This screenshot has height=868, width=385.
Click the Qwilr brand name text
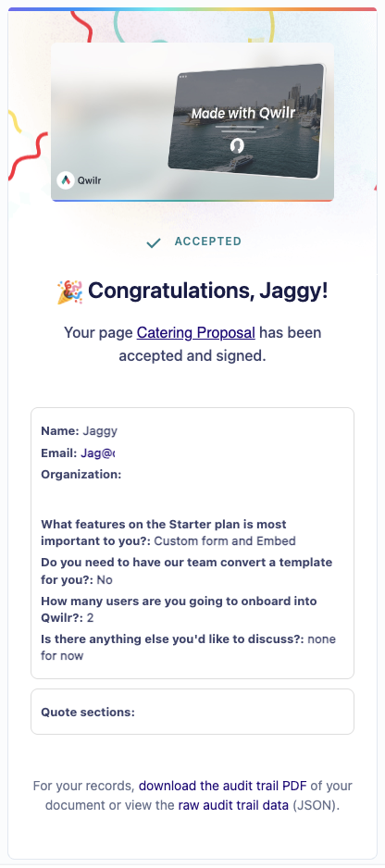point(89,180)
